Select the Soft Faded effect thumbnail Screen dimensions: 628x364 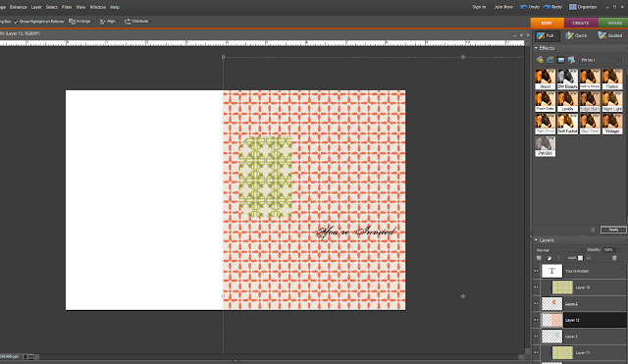[567, 124]
